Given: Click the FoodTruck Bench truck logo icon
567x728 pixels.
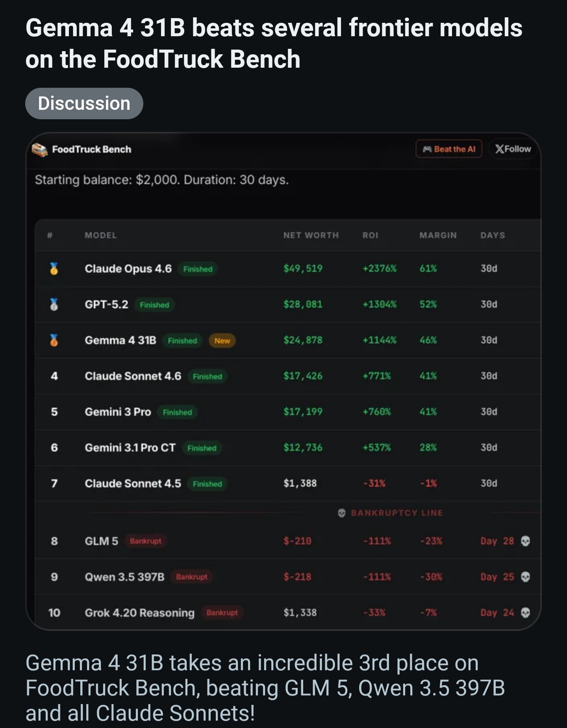Looking at the screenshot, I should (x=40, y=150).
